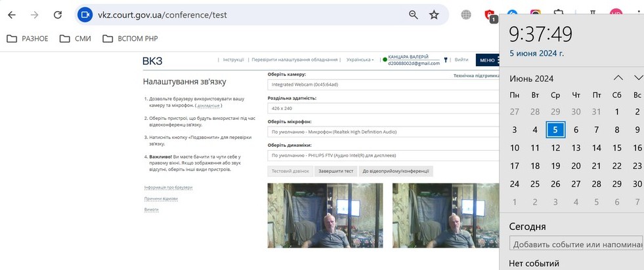Expand the Українська language dropdown

coord(360,60)
